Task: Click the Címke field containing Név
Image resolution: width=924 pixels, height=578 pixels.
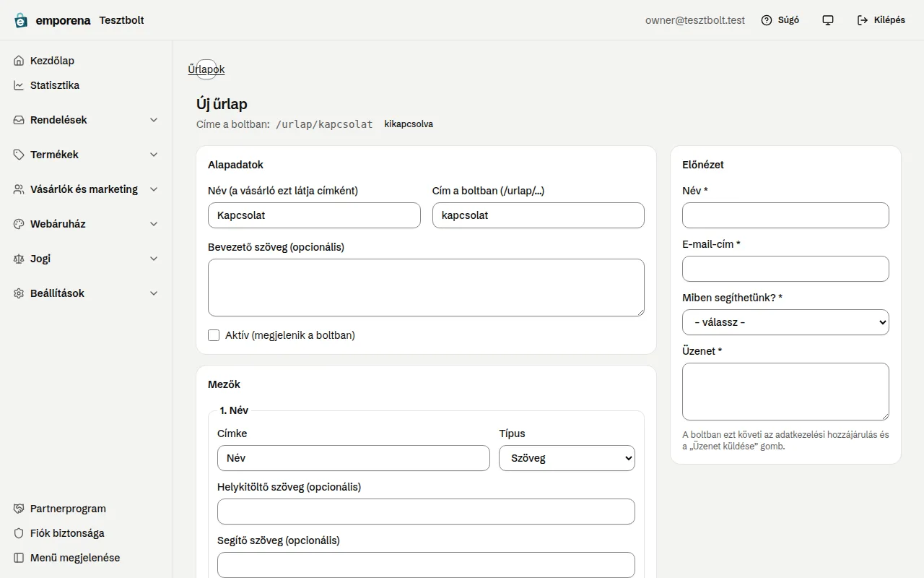Action: (x=354, y=458)
